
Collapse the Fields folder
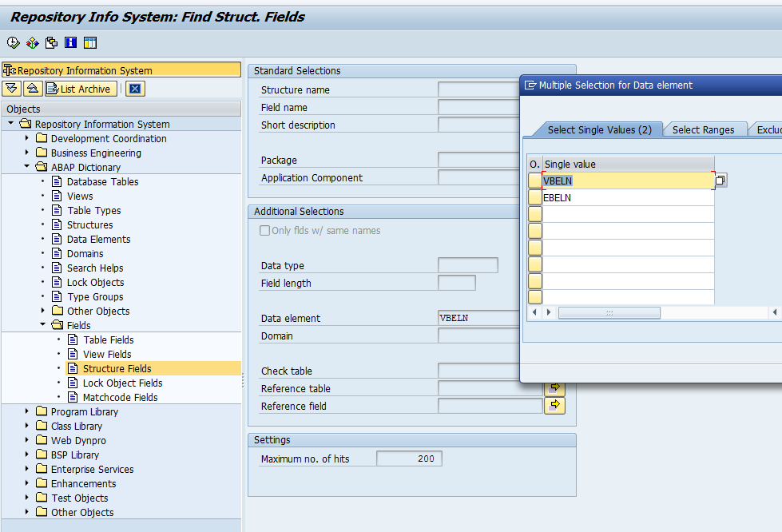43,324
